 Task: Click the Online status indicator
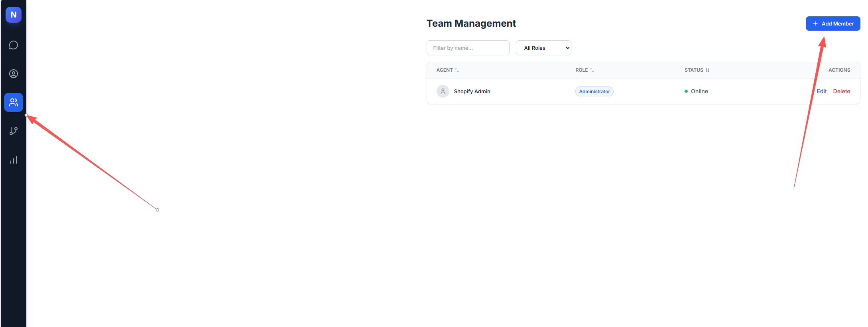pos(697,91)
